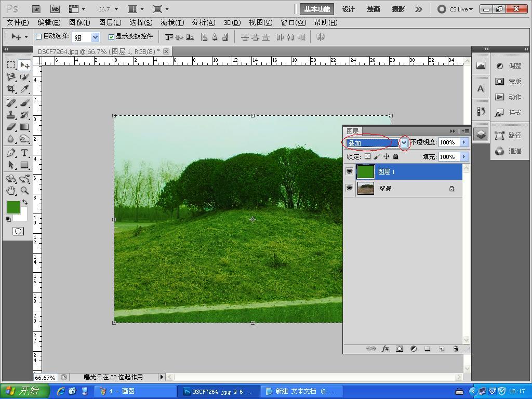
Task: Toggle Quick Mask mode
Action: (18, 231)
